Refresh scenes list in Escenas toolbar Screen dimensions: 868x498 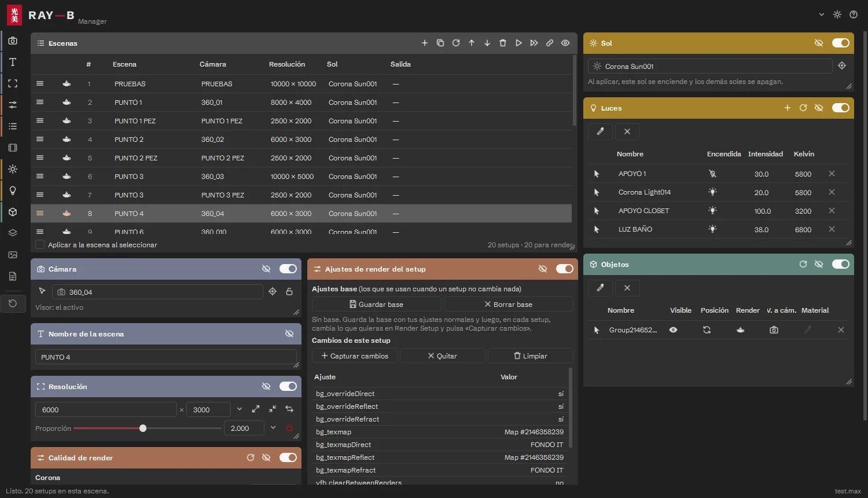coord(456,43)
